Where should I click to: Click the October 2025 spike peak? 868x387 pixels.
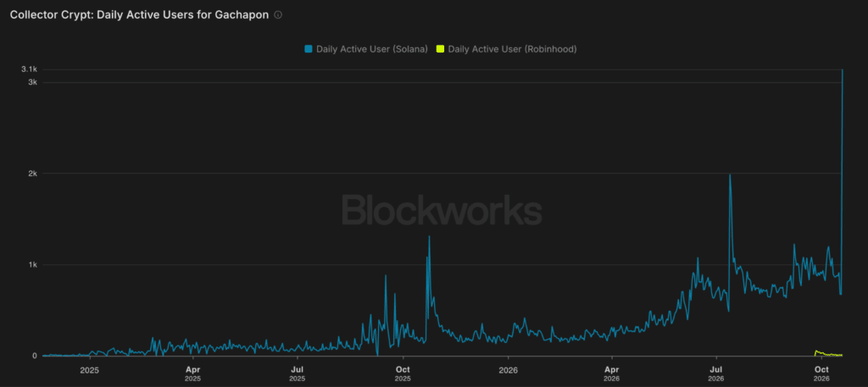pos(429,236)
